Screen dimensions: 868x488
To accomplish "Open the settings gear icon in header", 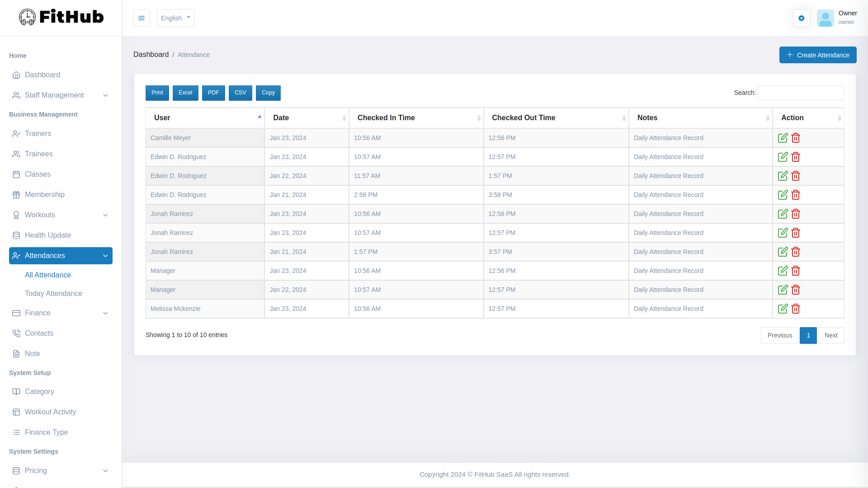I will point(802,18).
